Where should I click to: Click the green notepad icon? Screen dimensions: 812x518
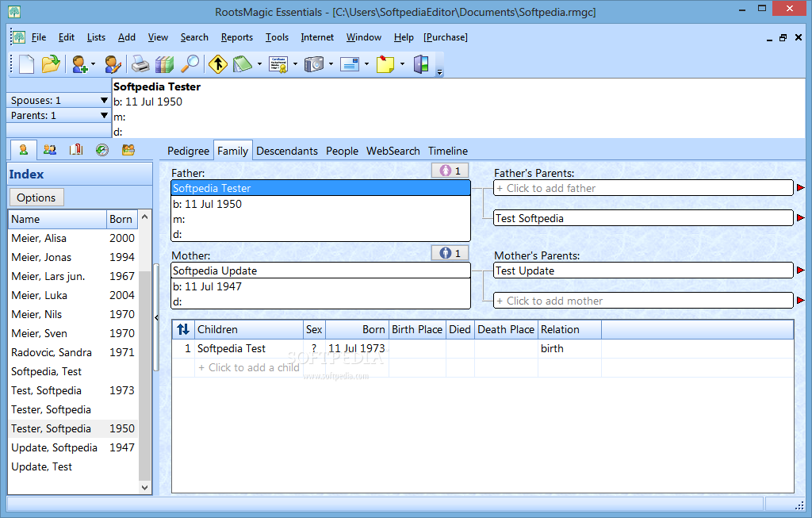click(x=243, y=64)
